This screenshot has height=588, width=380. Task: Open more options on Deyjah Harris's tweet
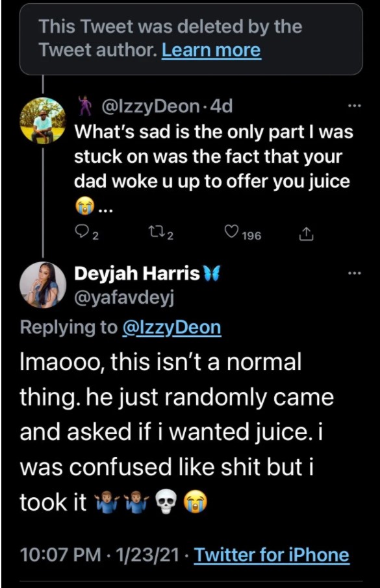click(x=354, y=274)
